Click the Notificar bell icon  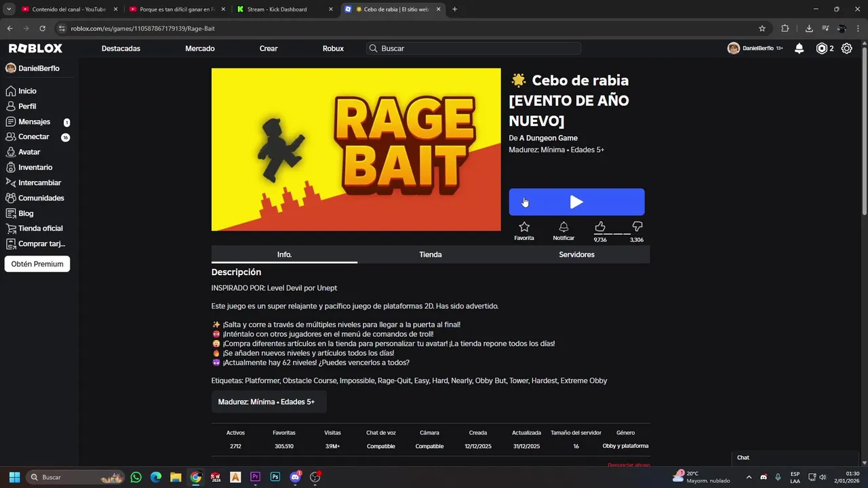[564, 227]
